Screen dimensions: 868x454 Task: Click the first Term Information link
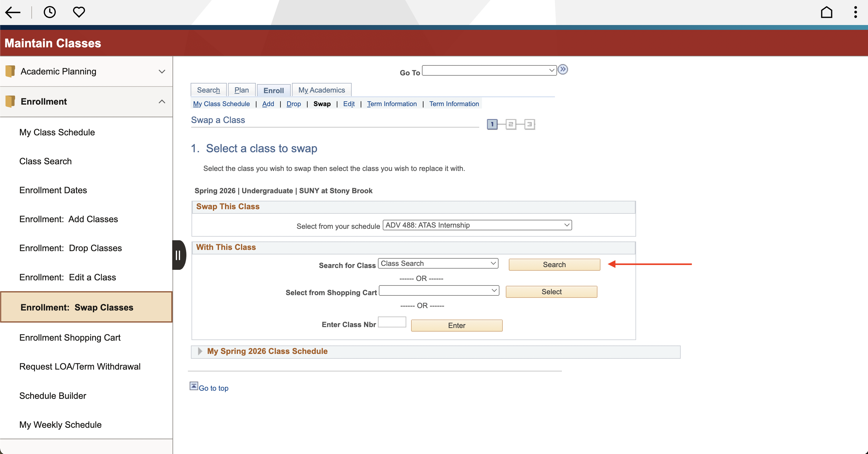(x=392, y=104)
